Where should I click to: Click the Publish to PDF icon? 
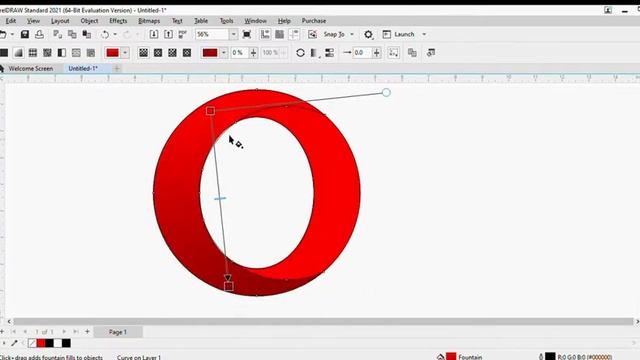click(x=182, y=34)
